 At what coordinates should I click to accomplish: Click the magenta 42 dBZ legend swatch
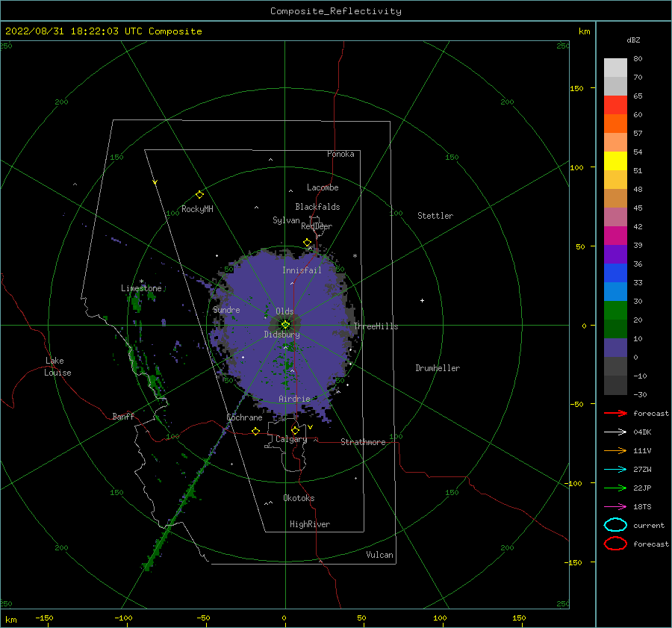[615, 236]
